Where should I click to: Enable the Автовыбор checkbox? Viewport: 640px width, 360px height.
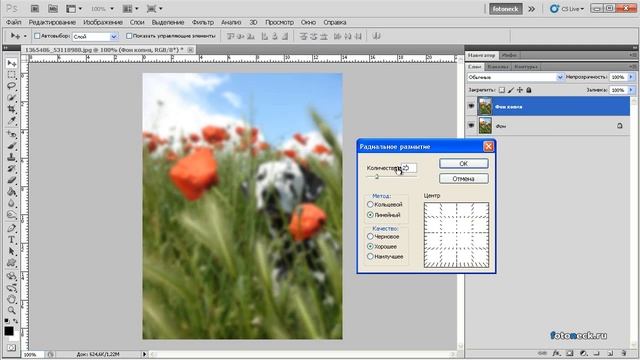[x=37, y=36]
